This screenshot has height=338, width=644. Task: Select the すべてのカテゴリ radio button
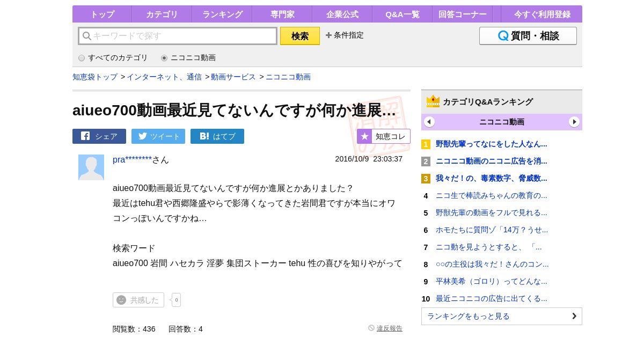coord(82,58)
